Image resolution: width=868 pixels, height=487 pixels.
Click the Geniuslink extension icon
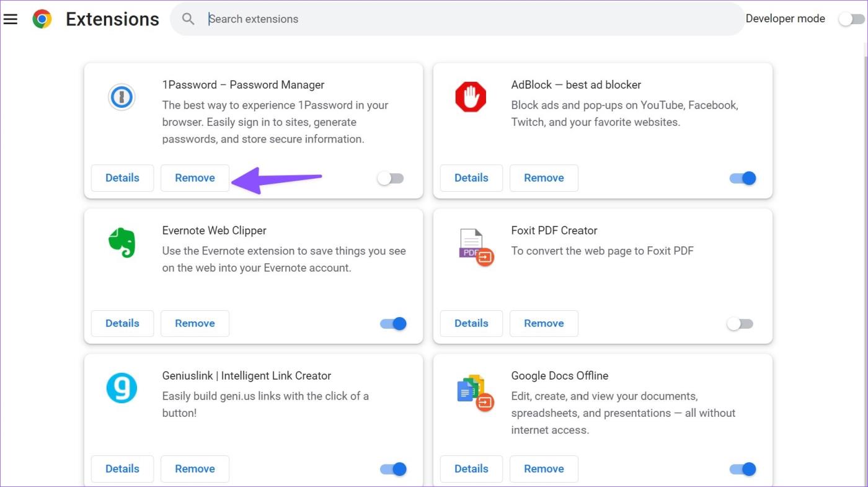pos(122,388)
